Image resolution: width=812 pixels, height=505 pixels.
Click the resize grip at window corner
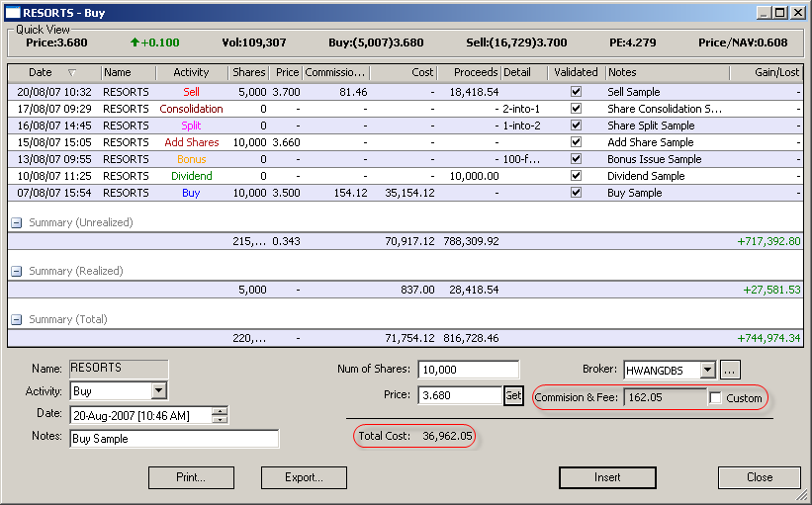pos(800,496)
